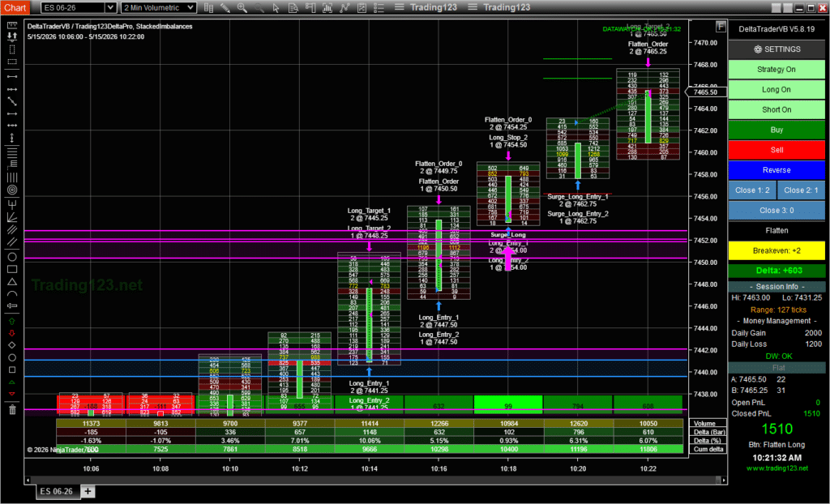Select the Vertical Line tool

click(x=12, y=139)
